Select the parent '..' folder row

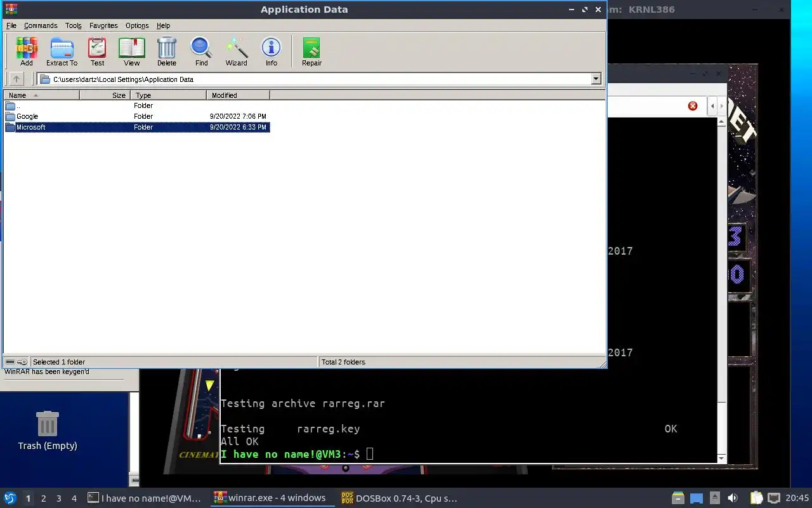[137, 105]
